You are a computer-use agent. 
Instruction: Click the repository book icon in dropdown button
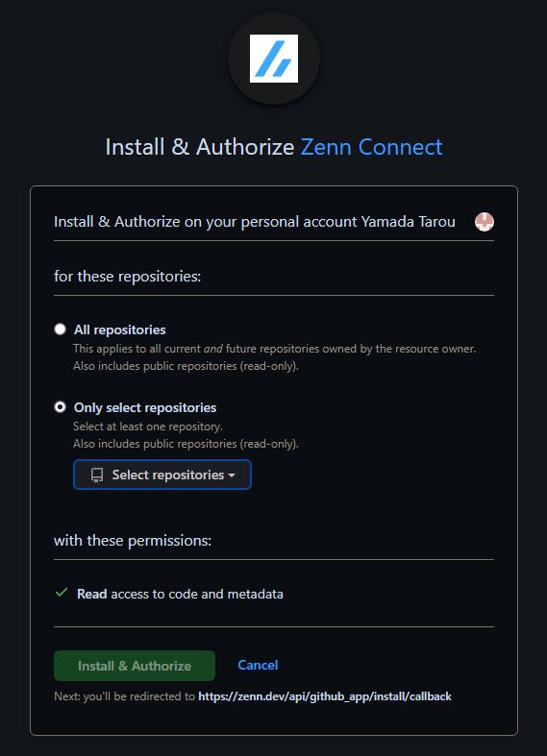pos(97,476)
